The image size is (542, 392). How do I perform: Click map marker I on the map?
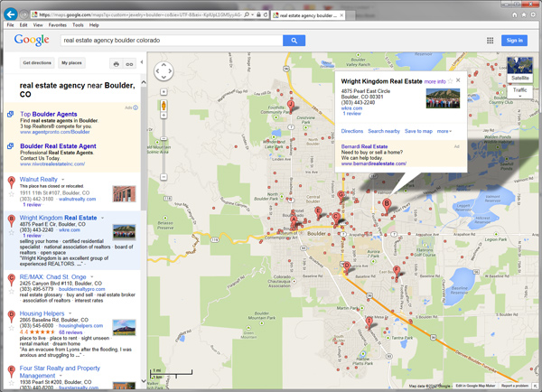point(369,322)
